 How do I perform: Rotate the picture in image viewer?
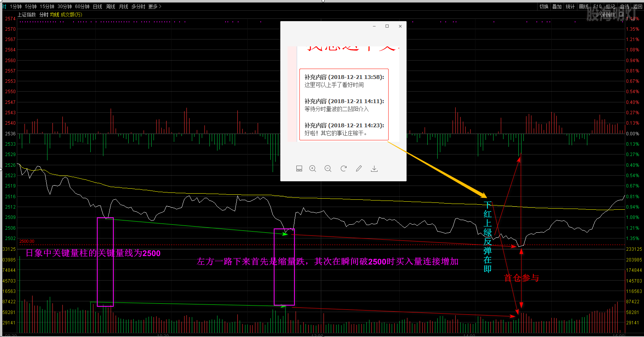[343, 168]
